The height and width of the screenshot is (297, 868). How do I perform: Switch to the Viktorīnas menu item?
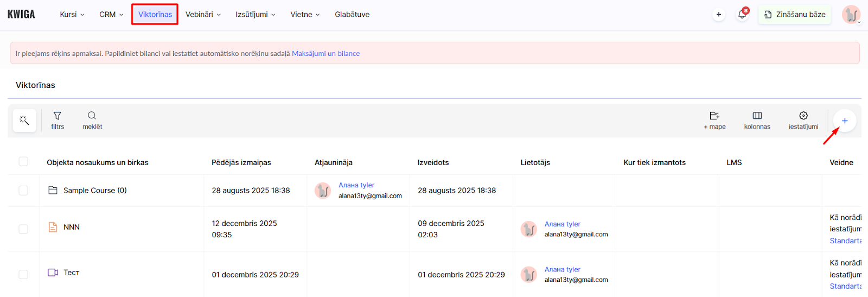tap(155, 15)
